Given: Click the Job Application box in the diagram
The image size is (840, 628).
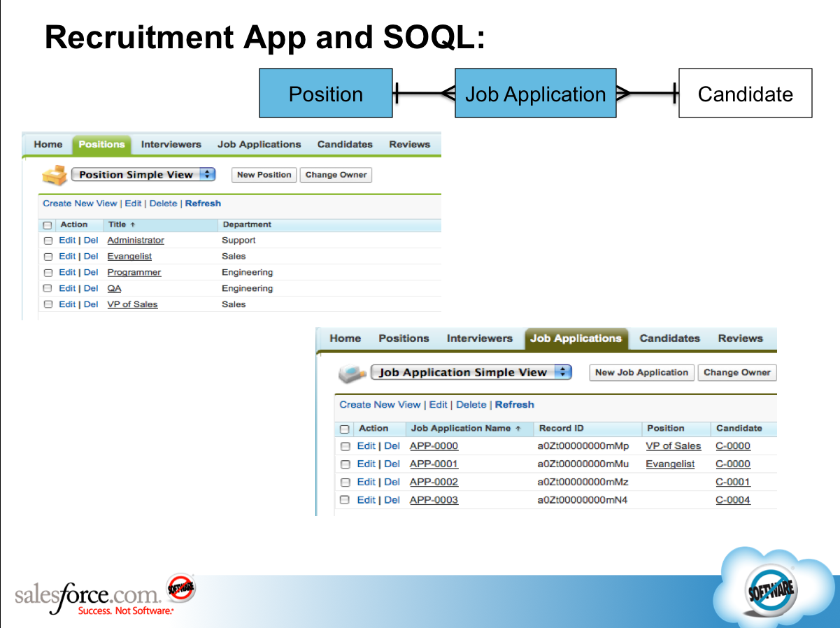Looking at the screenshot, I should tap(535, 93).
